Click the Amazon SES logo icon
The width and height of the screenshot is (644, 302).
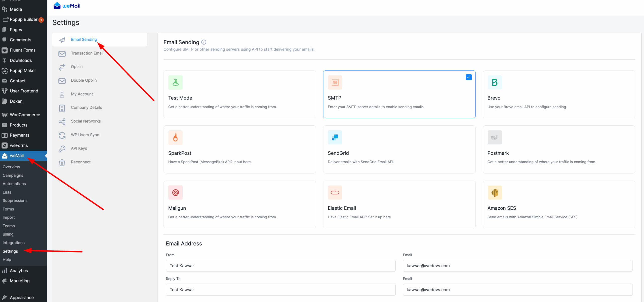point(494,192)
